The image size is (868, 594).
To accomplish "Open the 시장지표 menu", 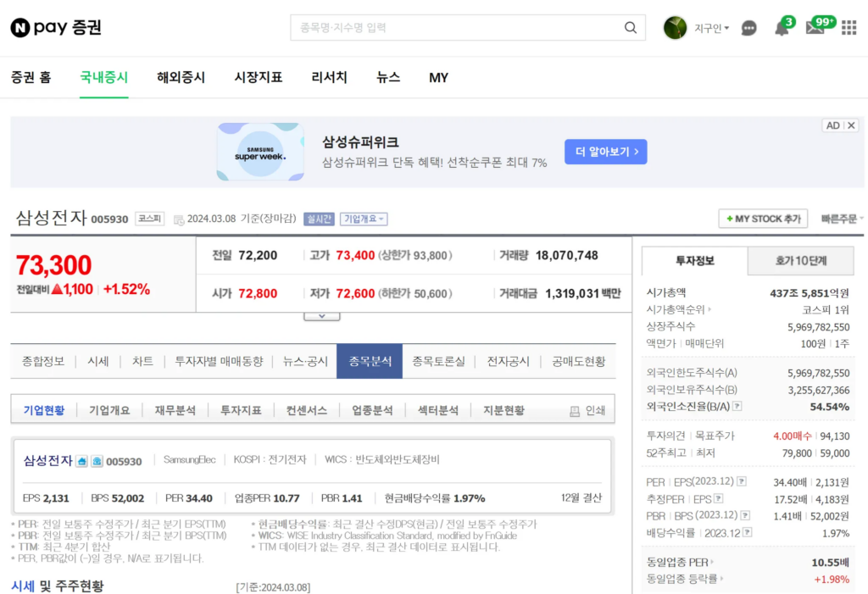I will click(259, 77).
